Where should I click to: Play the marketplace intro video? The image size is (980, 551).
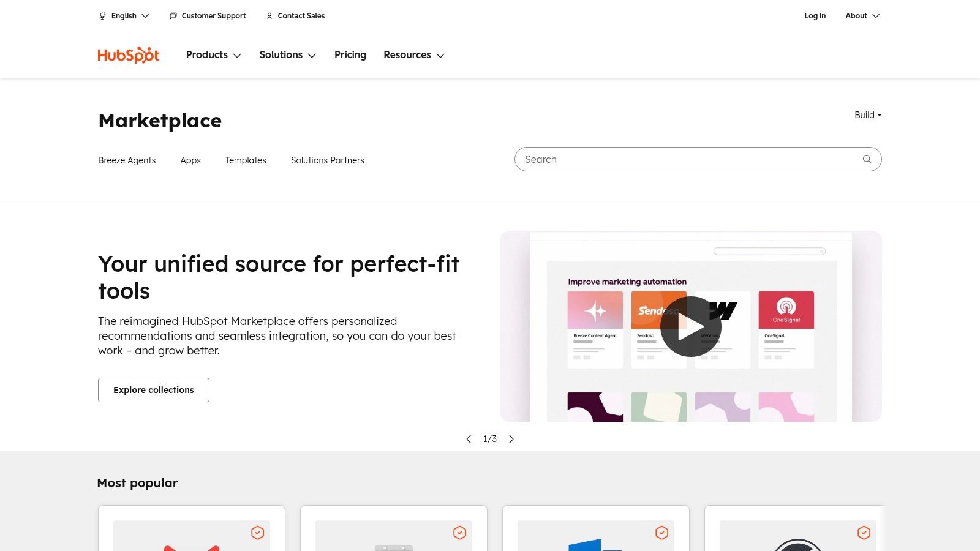point(690,326)
